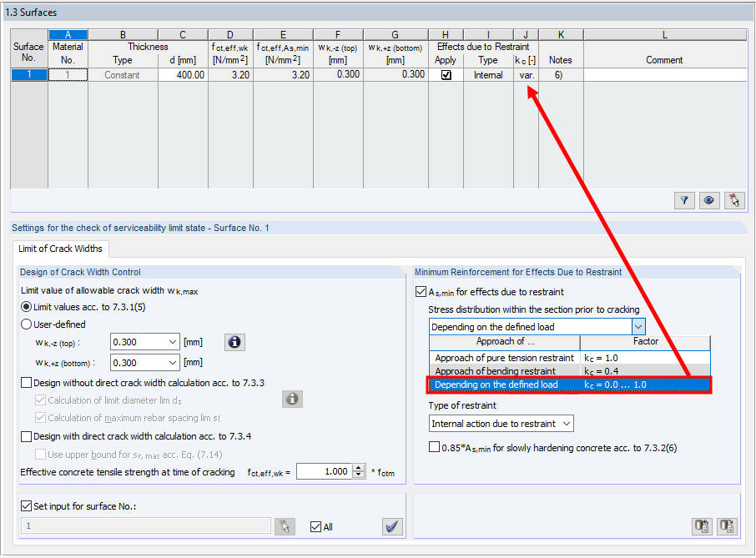Screen dimensions: 756x558
Task: Click the eye icon to view surfaces graphically
Action: (x=708, y=200)
